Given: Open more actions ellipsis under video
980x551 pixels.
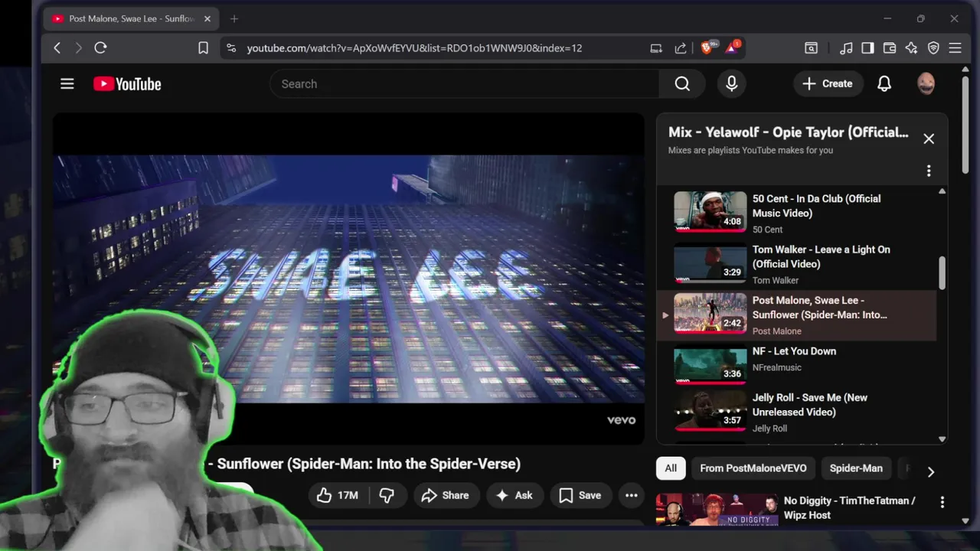Looking at the screenshot, I should 631,495.
